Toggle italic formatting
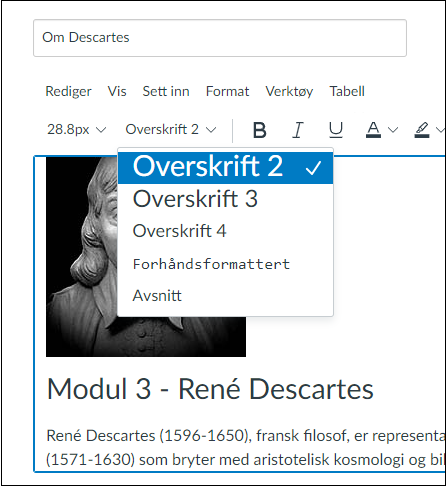The width and height of the screenshot is (446, 486). tap(298, 130)
